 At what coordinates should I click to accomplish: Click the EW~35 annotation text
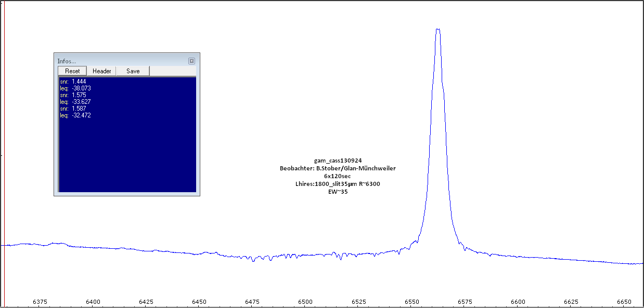338,192
